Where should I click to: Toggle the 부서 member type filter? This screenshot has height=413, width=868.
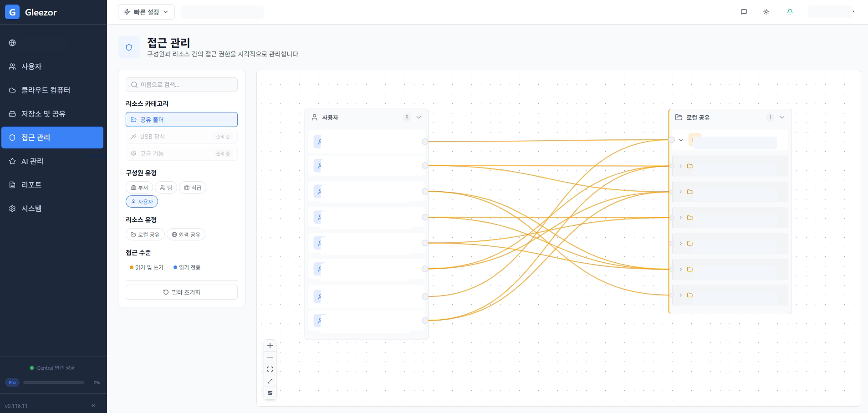(x=139, y=188)
